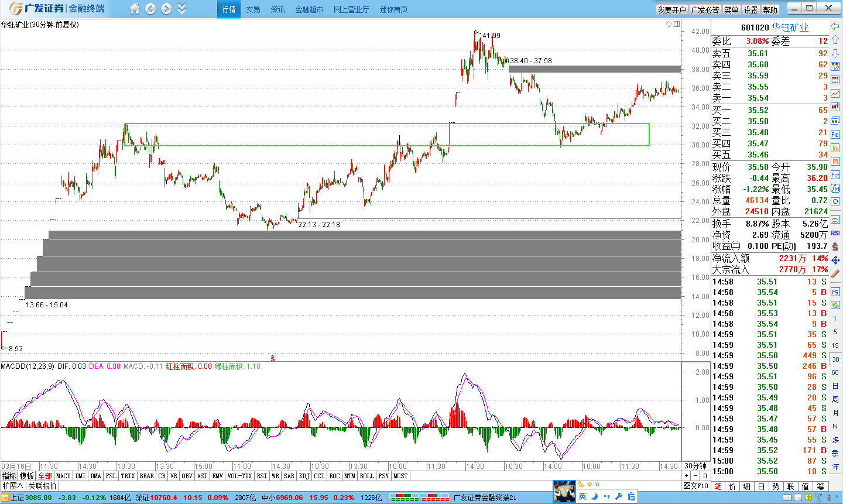Image resolution: width=843 pixels, height=504 pixels.
Task: Open the 资讯 tab
Action: click(x=277, y=9)
